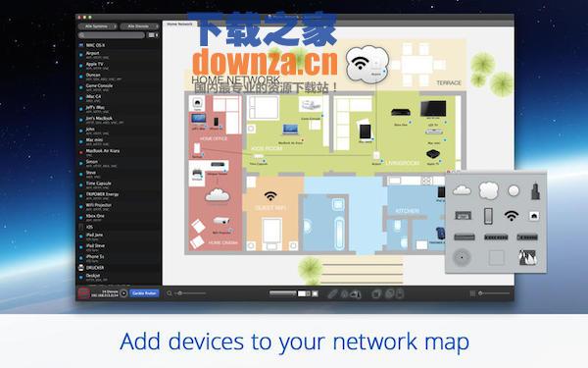Click the internet cloud in home office
This screenshot has width=588, height=368.
218,195
